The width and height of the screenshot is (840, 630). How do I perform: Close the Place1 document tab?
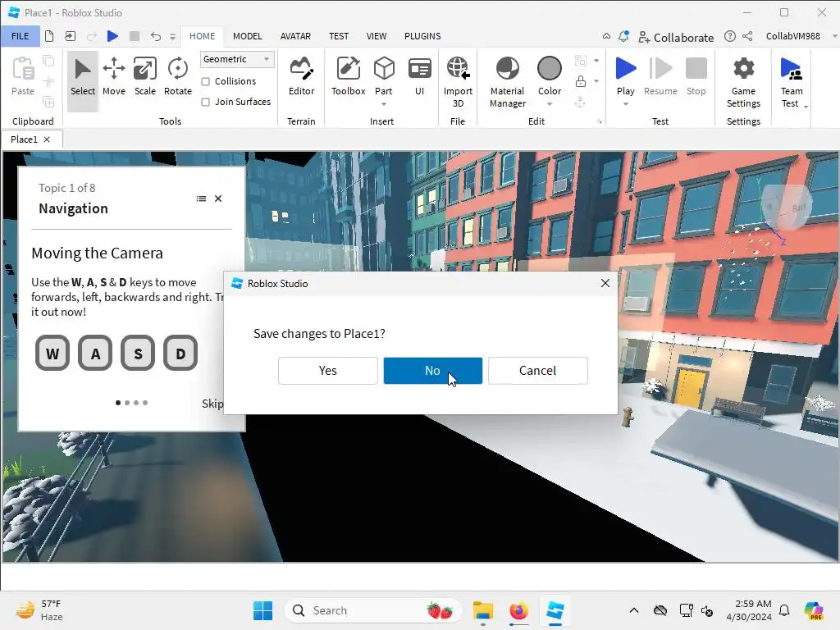tap(47, 139)
